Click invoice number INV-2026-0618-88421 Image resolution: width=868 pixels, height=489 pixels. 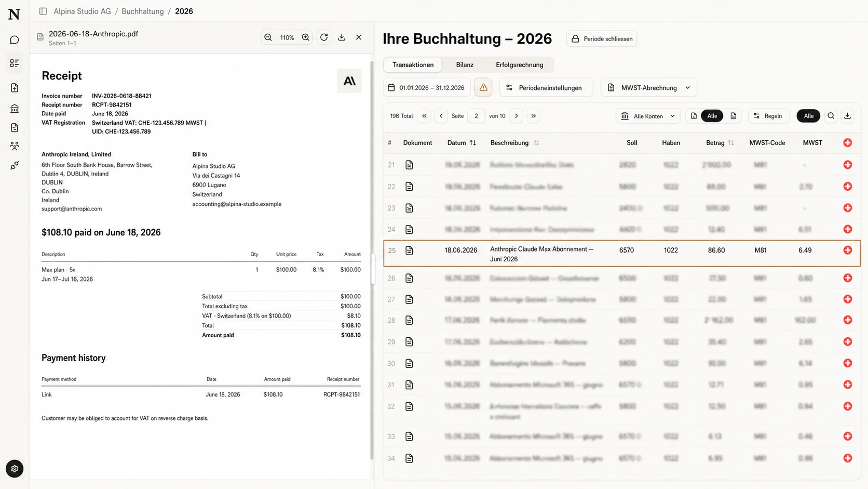point(121,96)
